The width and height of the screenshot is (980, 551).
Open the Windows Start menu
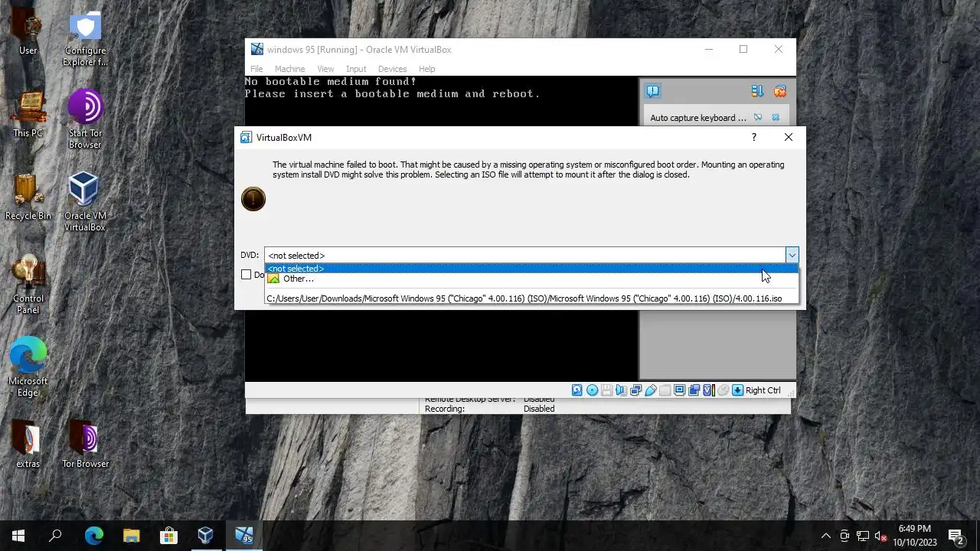[x=18, y=536]
